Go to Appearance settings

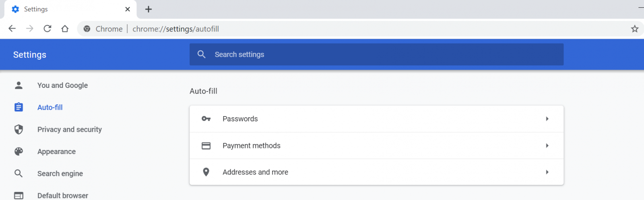click(x=56, y=152)
